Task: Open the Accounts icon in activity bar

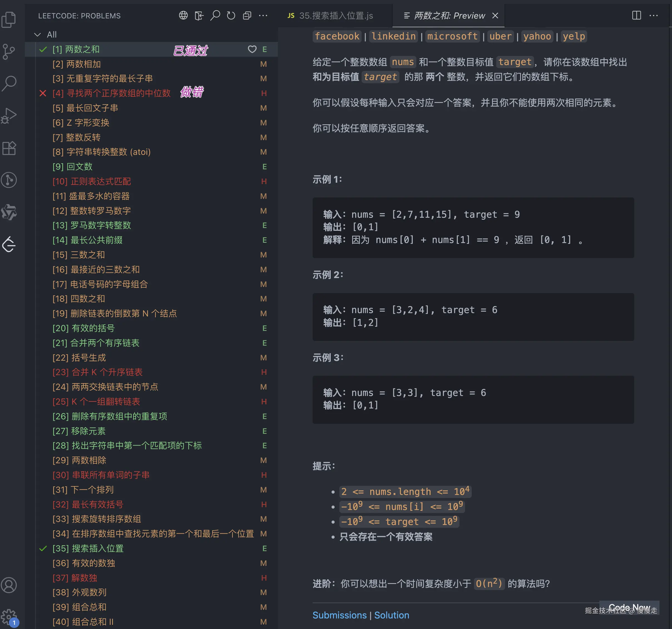Action: pos(9,585)
